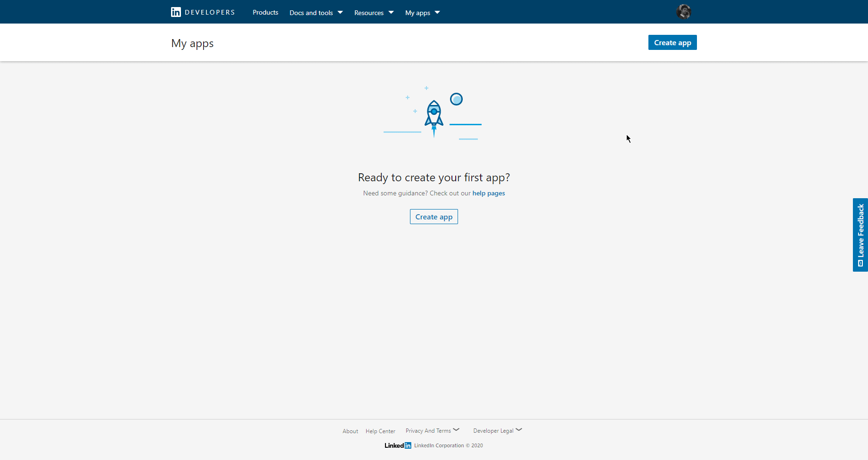The image size is (868, 460).
Task: Expand the Docs and tools dropdown
Action: click(x=316, y=12)
